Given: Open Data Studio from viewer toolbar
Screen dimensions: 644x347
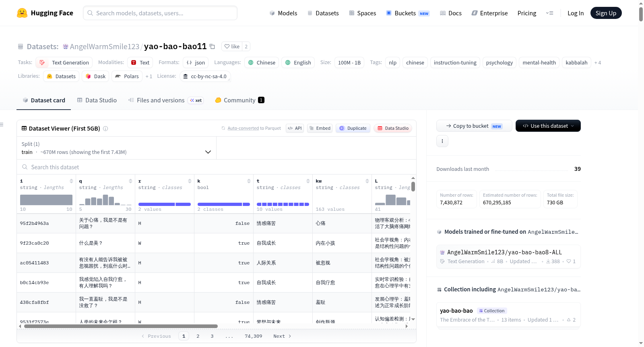Looking at the screenshot, I should coord(393,128).
